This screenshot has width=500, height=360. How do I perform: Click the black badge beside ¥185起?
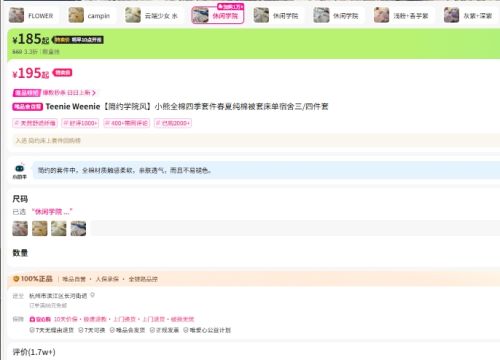[x=78, y=40]
